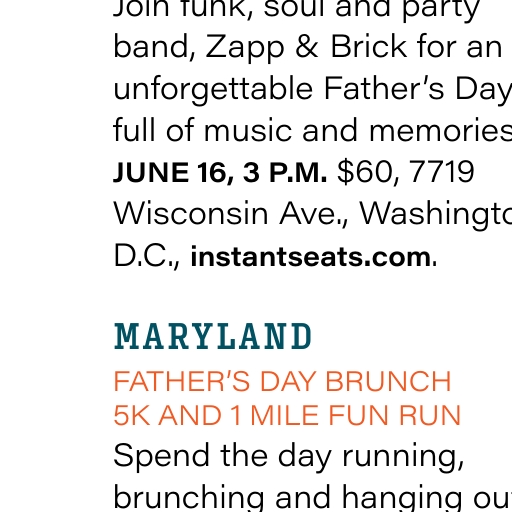Click the word unforgettable
This screenshot has height=512, width=512.
[x=213, y=90]
